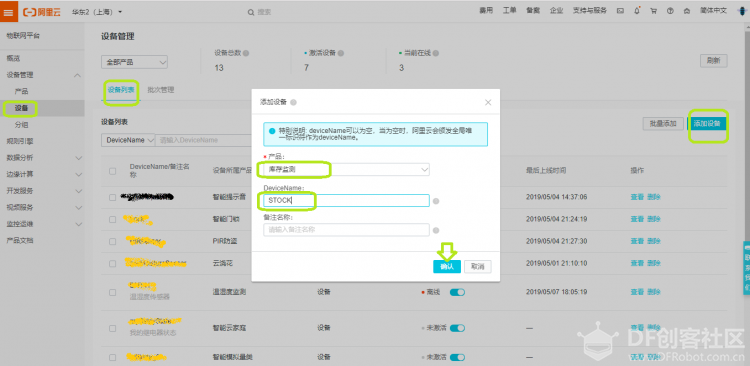Click the 刷新 button
Screen dimensions: 750x366
[714, 61]
